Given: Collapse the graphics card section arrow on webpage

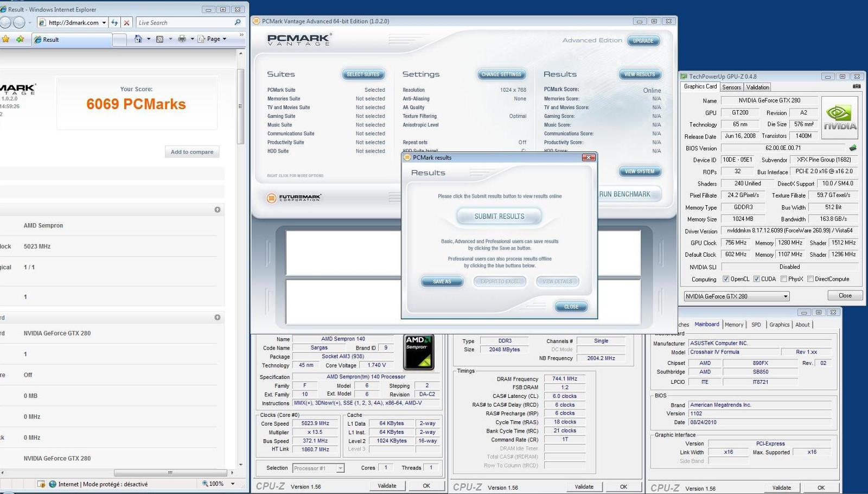Looking at the screenshot, I should point(218,317).
